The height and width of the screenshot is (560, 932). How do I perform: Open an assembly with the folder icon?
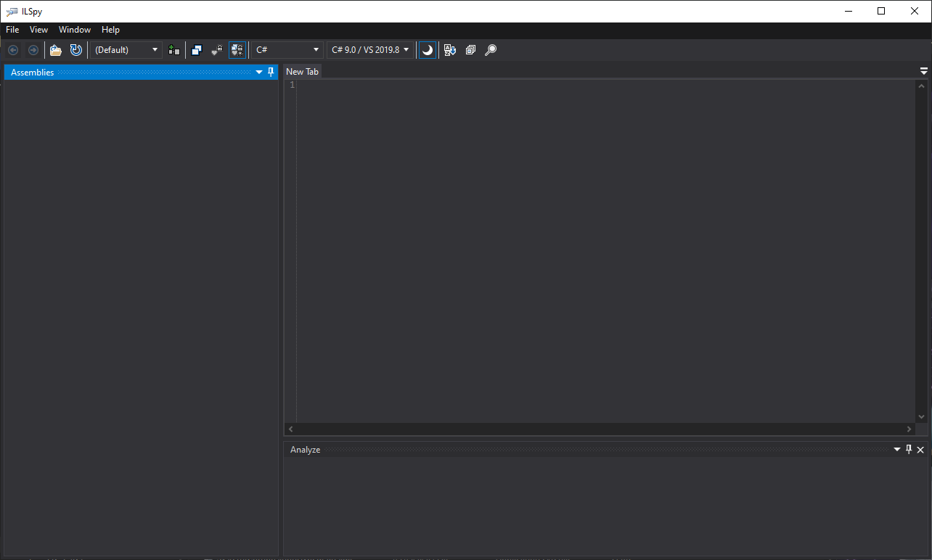pyautogui.click(x=56, y=50)
